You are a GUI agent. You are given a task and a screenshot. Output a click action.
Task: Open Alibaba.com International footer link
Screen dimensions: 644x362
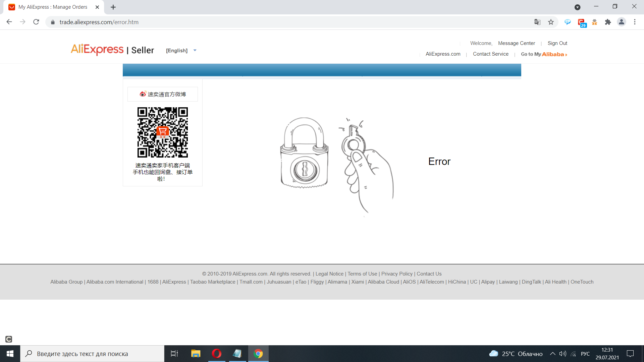[115, 282]
